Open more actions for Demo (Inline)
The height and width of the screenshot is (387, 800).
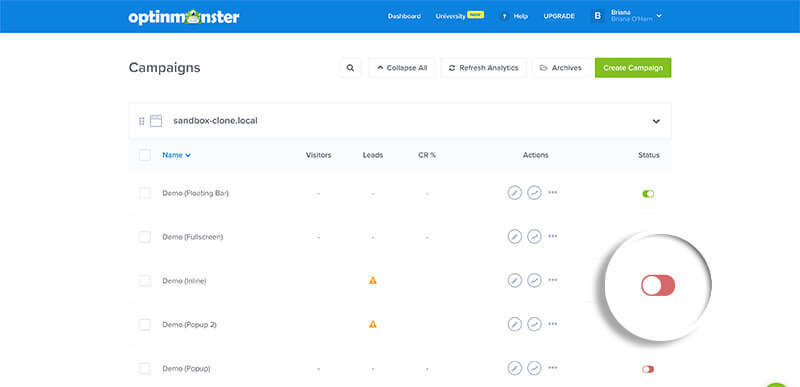pyautogui.click(x=553, y=280)
